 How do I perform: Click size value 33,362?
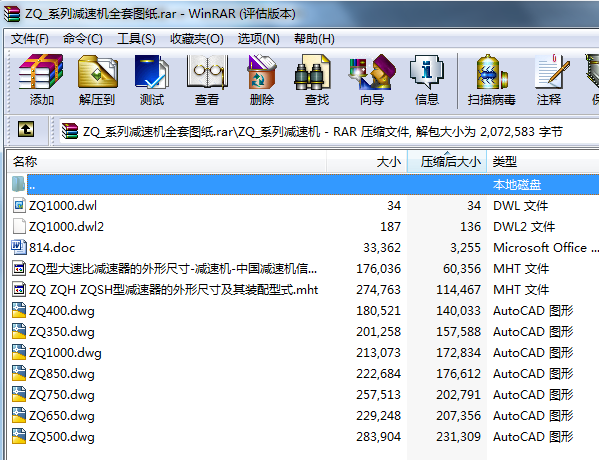point(382,248)
